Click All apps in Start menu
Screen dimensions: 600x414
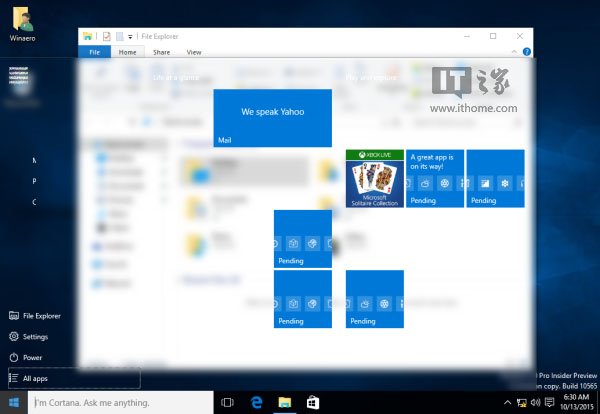(x=34, y=378)
